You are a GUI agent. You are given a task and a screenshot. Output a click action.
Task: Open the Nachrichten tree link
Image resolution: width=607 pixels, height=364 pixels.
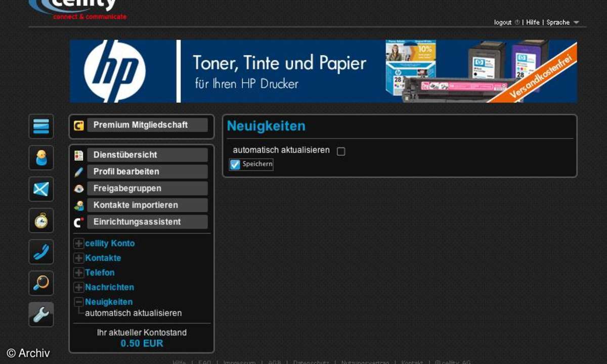[109, 287]
